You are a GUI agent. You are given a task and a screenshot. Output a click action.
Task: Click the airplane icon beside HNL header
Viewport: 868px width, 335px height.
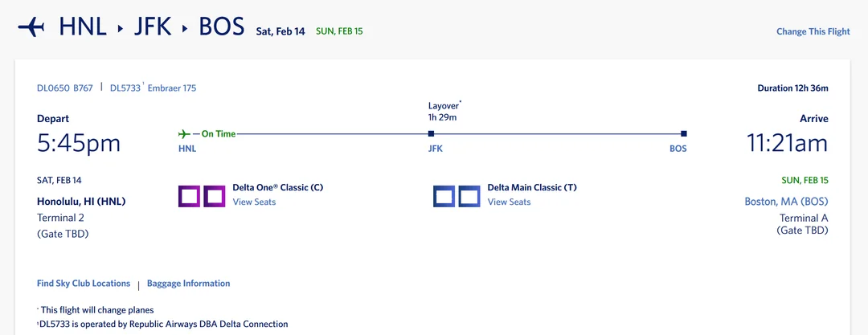pyautogui.click(x=31, y=27)
